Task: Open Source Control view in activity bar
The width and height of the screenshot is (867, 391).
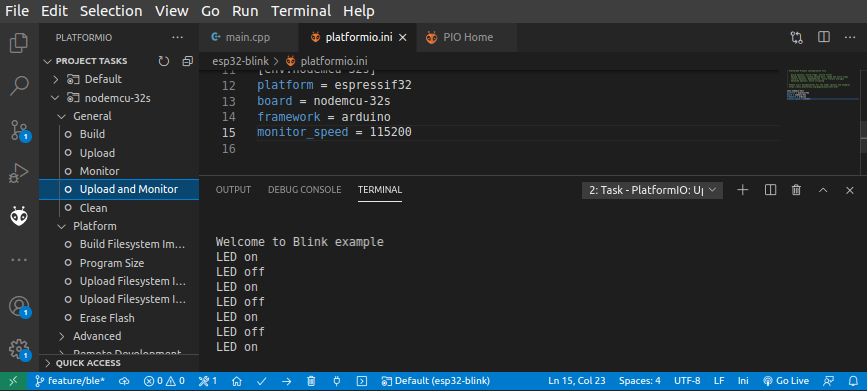Action: 19,131
